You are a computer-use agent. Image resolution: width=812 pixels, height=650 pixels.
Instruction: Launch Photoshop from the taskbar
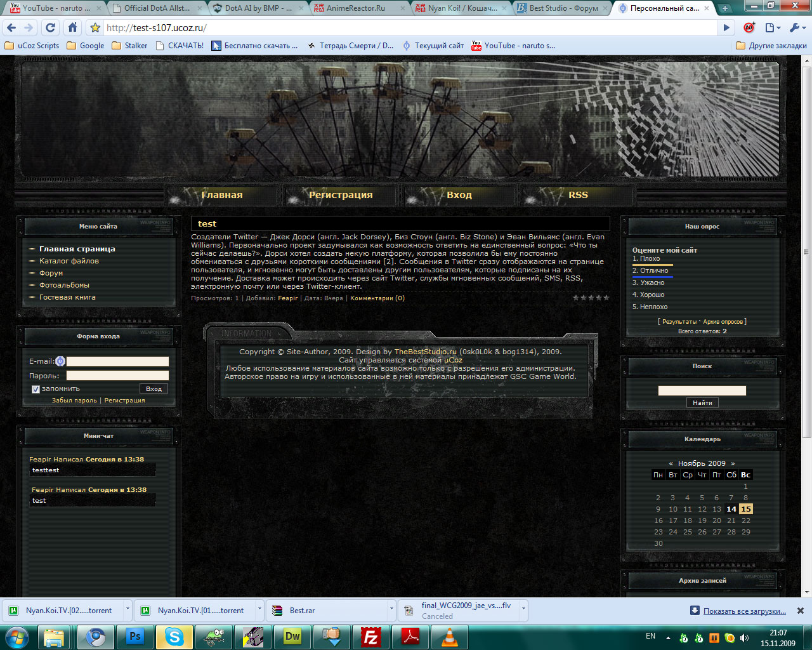click(x=135, y=637)
